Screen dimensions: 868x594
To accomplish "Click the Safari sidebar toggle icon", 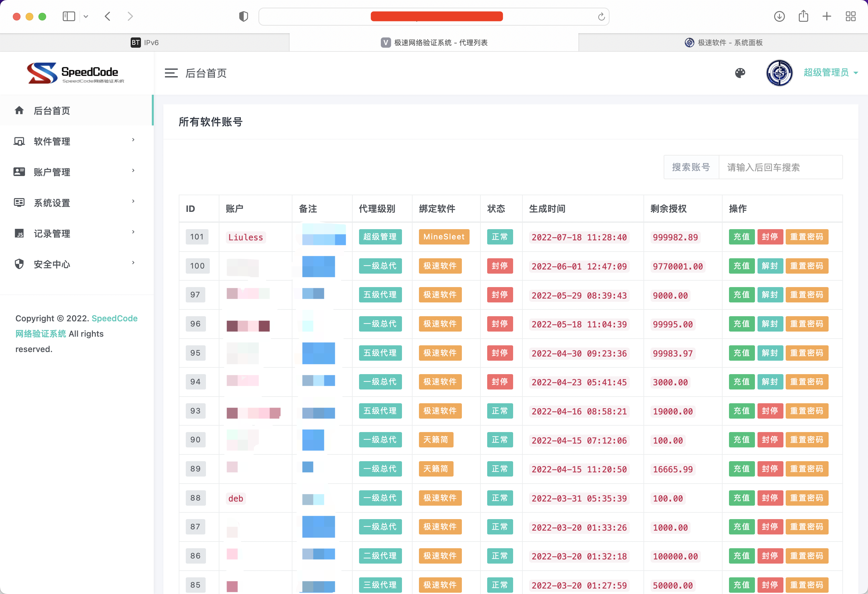I will (x=69, y=16).
